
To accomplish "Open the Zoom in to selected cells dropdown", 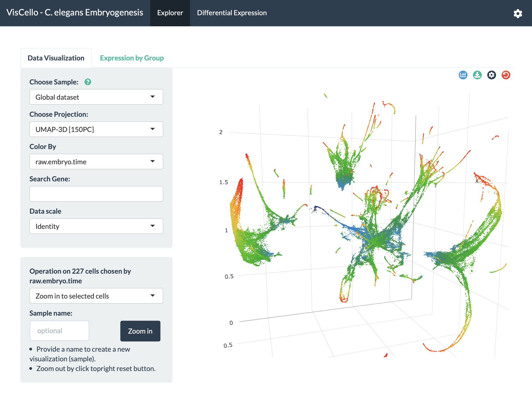I will 96,296.
